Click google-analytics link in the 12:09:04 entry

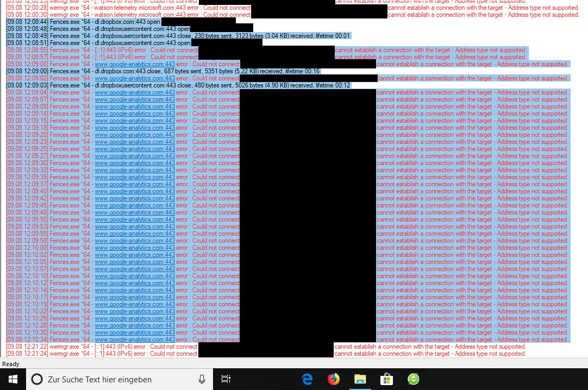coord(135,92)
